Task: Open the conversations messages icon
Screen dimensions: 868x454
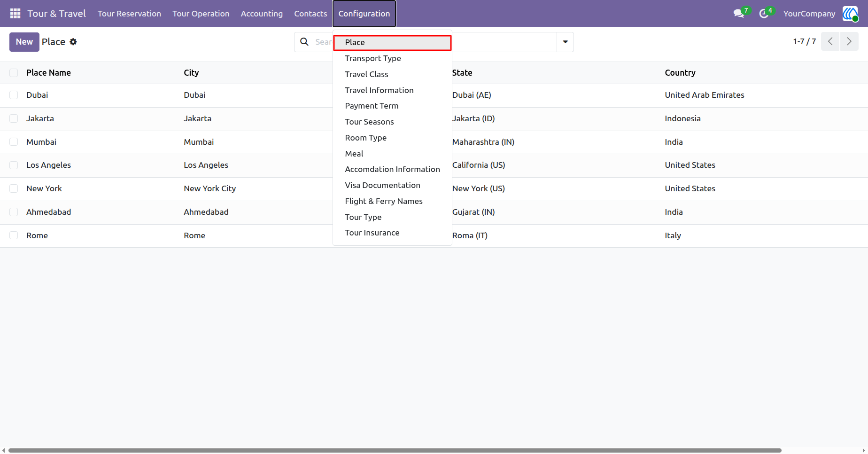Action: [x=739, y=14]
